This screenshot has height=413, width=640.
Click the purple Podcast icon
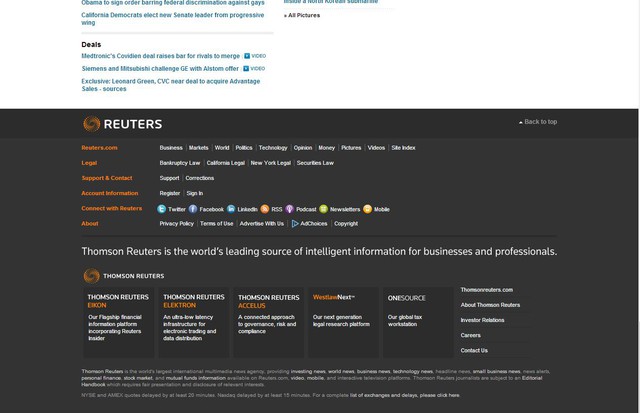(x=290, y=209)
